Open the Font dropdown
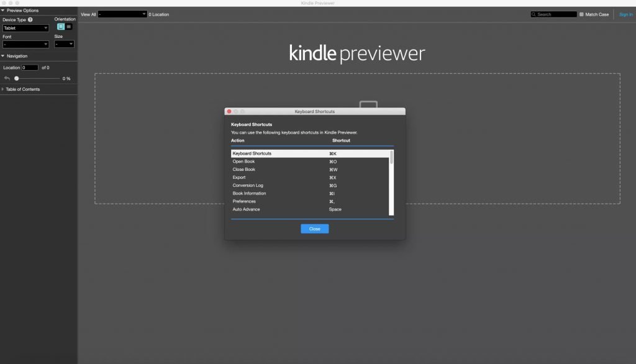Viewport: 636px width, 364px height. [25, 44]
